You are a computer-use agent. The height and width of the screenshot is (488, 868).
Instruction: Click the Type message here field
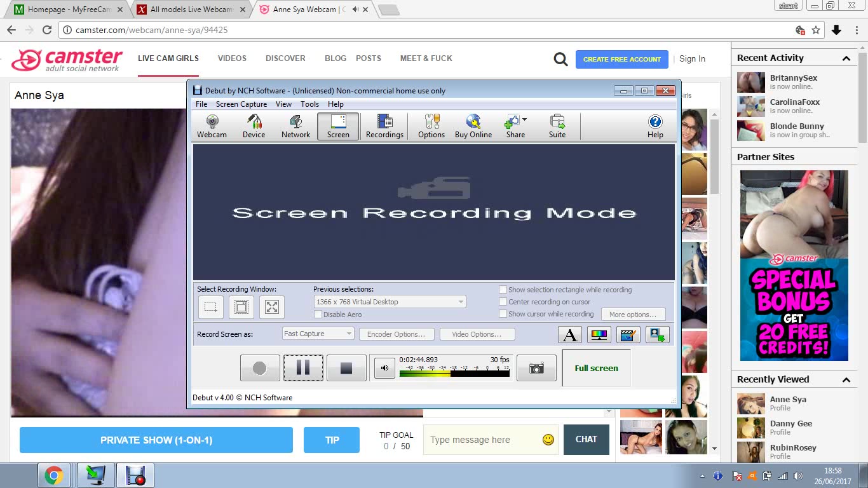tap(483, 440)
